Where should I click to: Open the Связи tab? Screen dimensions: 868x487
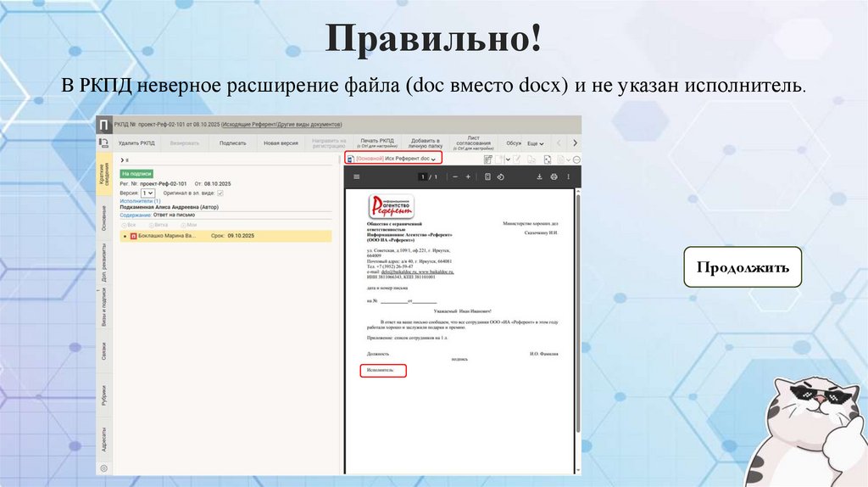pyautogui.click(x=103, y=351)
